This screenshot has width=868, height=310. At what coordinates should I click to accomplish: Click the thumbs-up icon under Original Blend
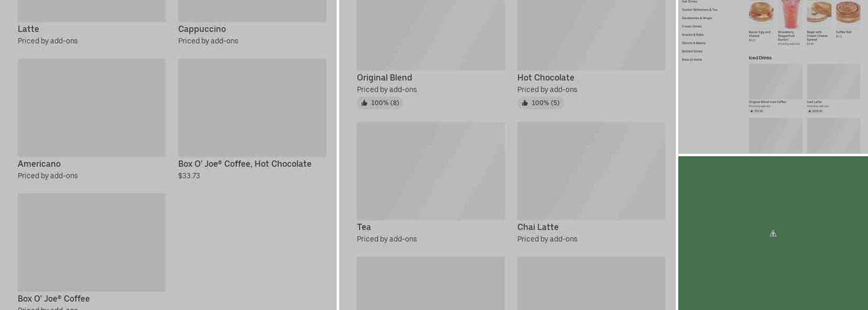tap(365, 103)
